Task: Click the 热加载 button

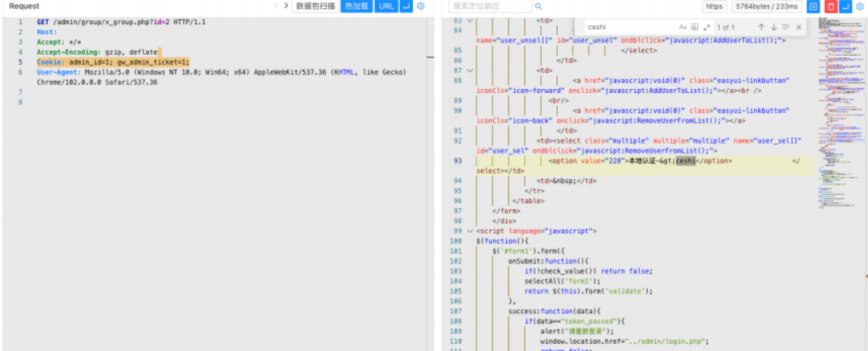Action: click(x=356, y=6)
